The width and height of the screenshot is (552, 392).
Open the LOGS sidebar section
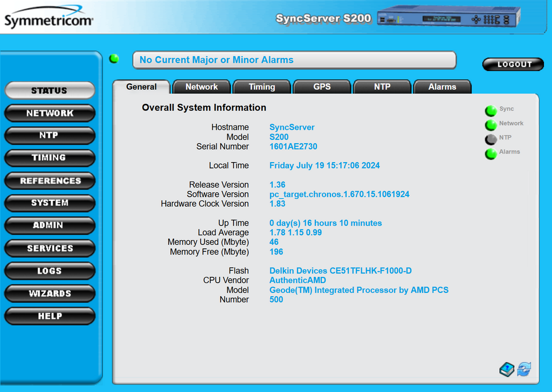click(50, 271)
